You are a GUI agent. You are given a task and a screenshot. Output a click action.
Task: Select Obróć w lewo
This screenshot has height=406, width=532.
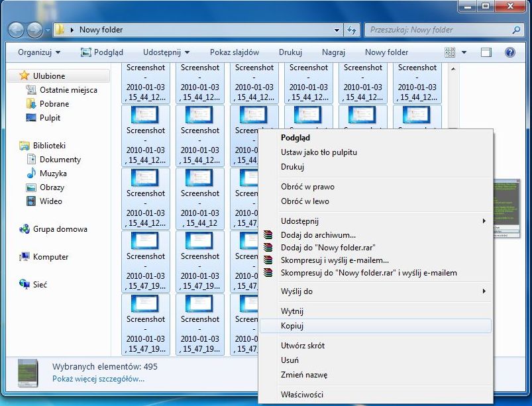tap(375, 201)
